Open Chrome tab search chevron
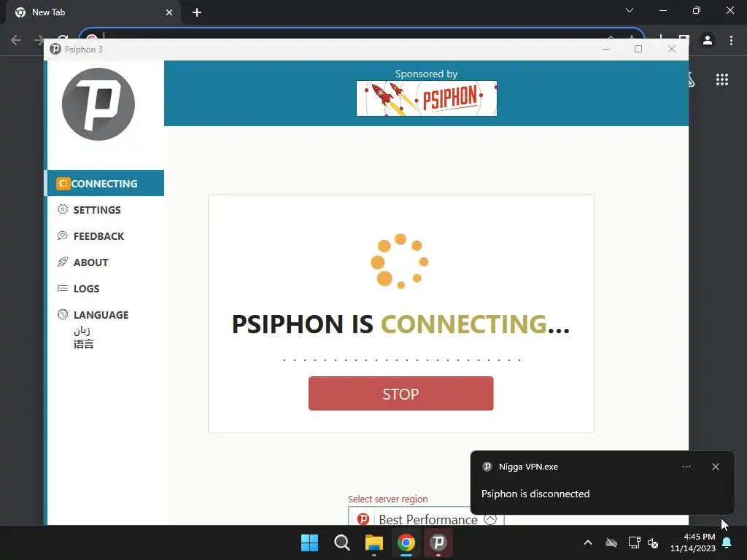Viewport: 747px width, 560px height. (x=630, y=10)
